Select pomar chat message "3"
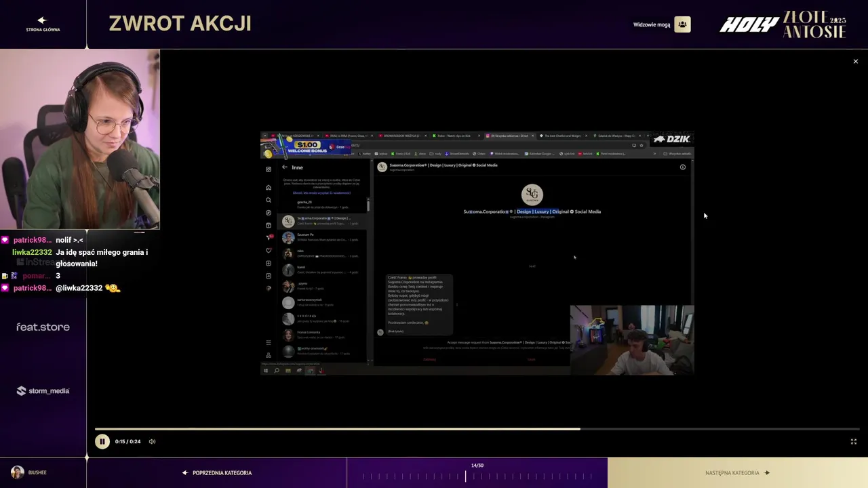Screen dimensions: 868x488 click(58, 276)
